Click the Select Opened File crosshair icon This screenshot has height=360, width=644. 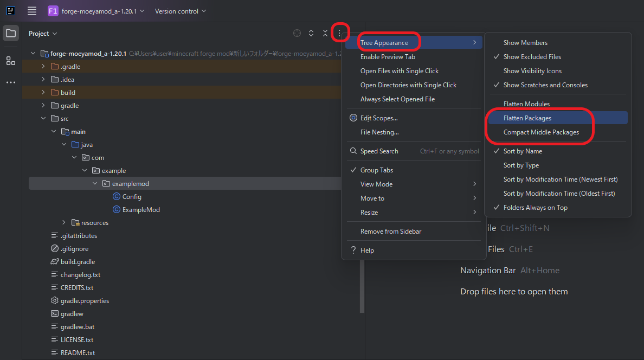point(297,34)
